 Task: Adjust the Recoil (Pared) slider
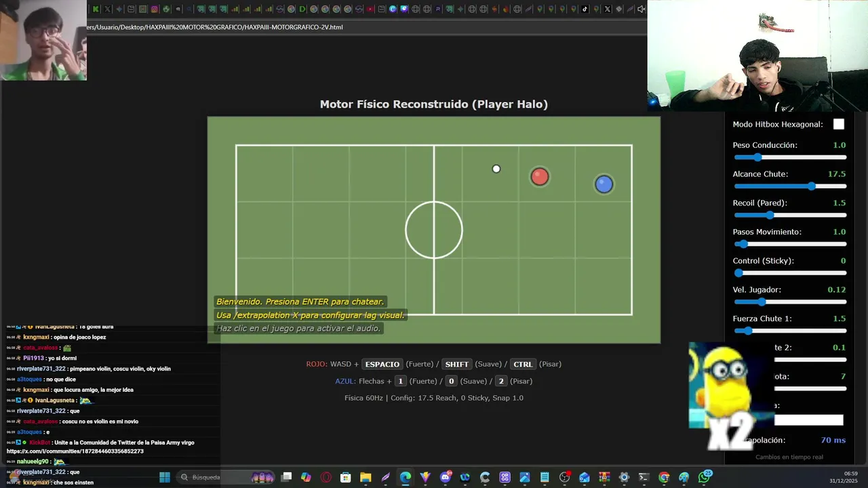[790, 215]
